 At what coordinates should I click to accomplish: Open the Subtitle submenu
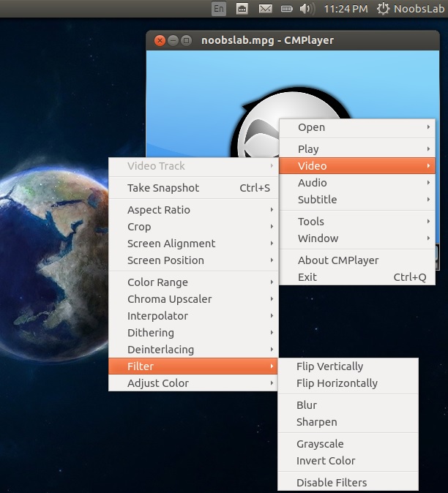pyautogui.click(x=357, y=200)
